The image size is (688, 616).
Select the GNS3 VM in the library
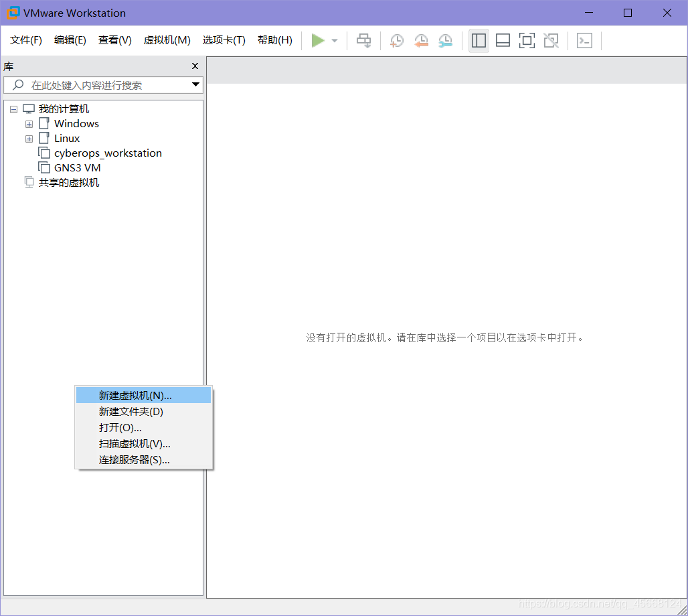(x=76, y=167)
